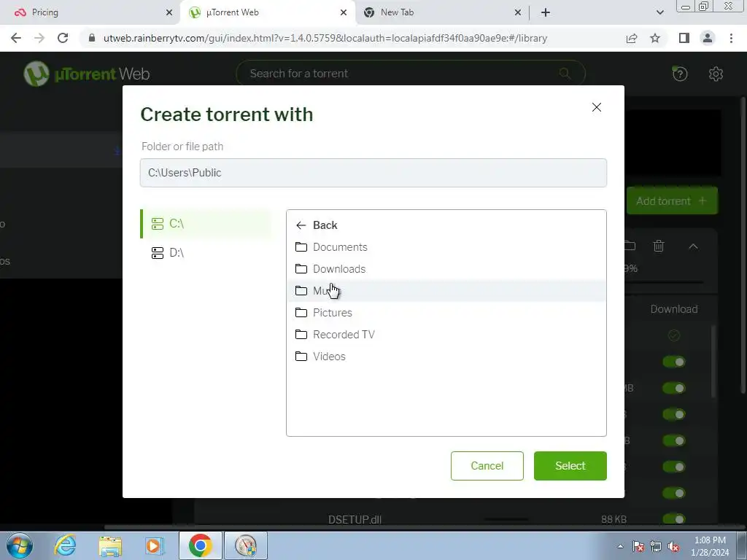Click the Chrome taskbar icon

pyautogui.click(x=200, y=545)
